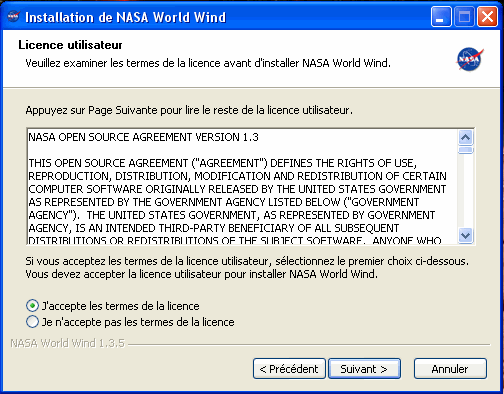
Task: Click the Suivant > button
Action: tap(364, 369)
